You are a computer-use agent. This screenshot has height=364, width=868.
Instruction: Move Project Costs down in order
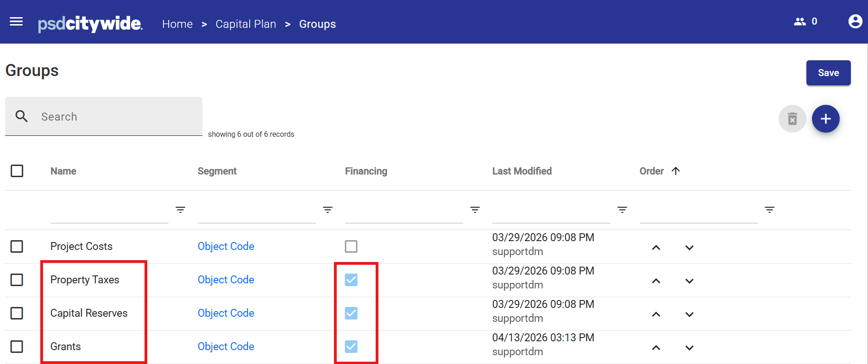690,248
